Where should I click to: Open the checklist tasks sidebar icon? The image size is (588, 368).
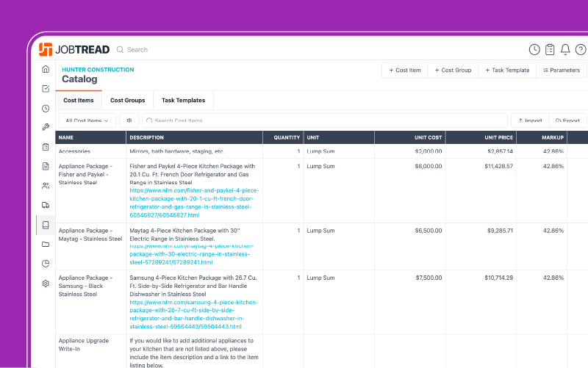[x=46, y=88]
